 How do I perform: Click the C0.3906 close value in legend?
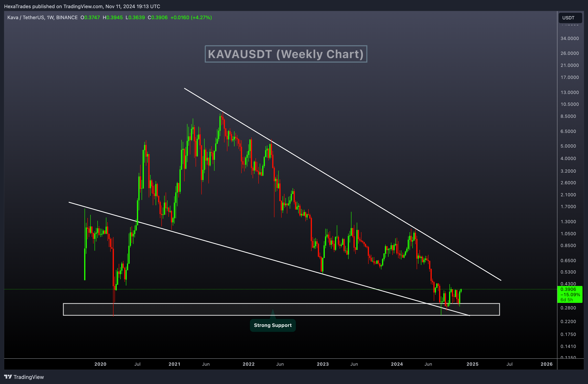click(158, 18)
